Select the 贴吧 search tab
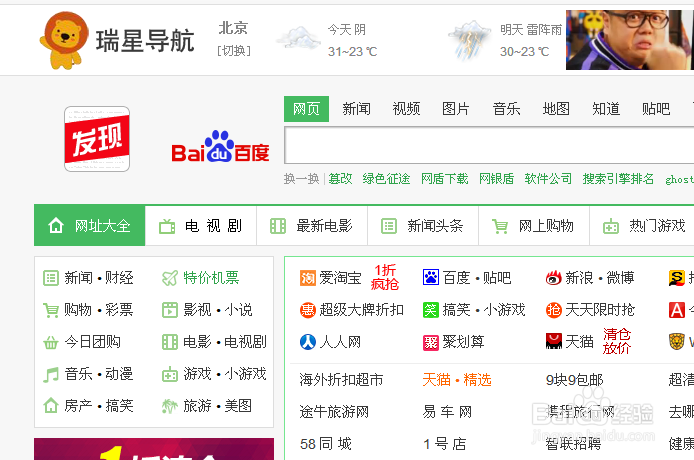Viewport: 694px width, 460px height. tap(656, 108)
